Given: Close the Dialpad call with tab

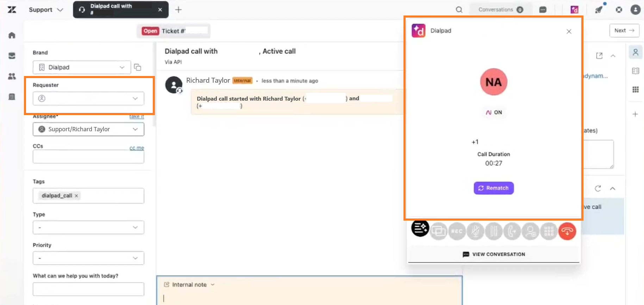Looking at the screenshot, I should coord(160,9).
